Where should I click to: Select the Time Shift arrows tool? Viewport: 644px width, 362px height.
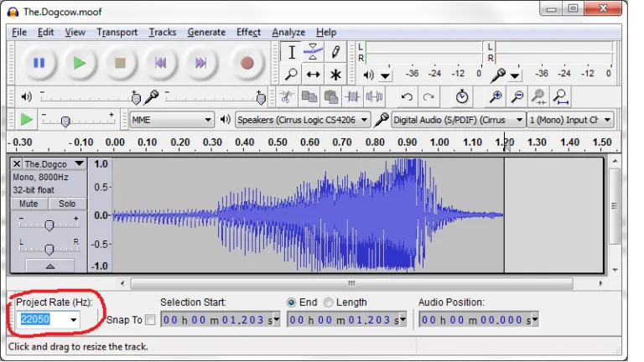pyautogui.click(x=313, y=75)
